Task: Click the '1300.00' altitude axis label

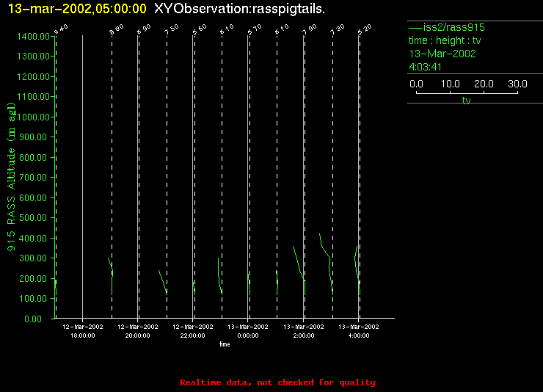Action: [33, 56]
